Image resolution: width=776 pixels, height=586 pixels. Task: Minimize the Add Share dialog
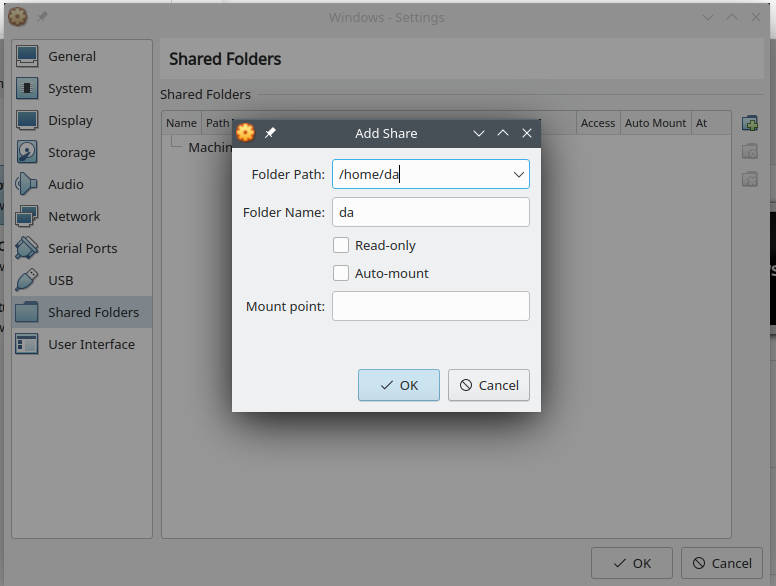tap(479, 133)
